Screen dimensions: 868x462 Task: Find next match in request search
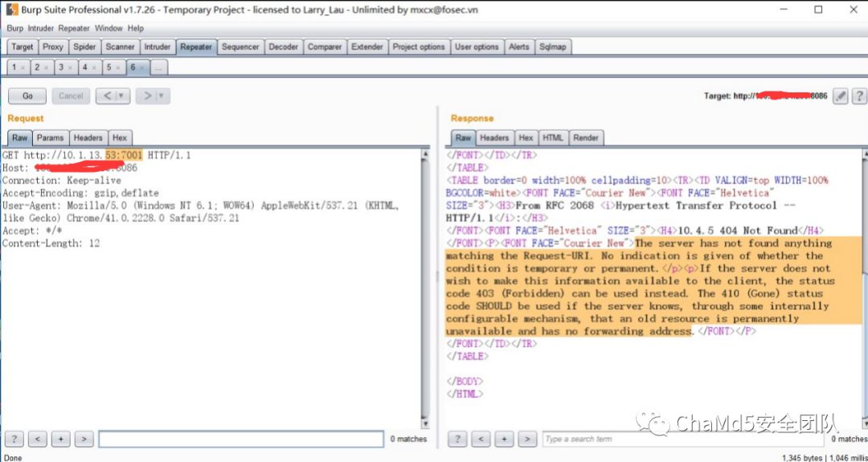coord(84,439)
